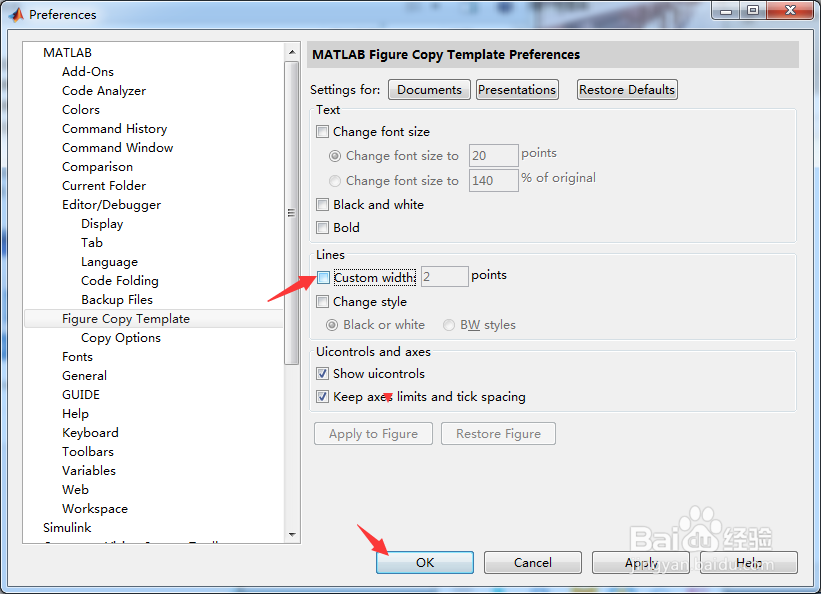Select Backup Files preferences
The width and height of the screenshot is (821, 594).
click(x=117, y=300)
